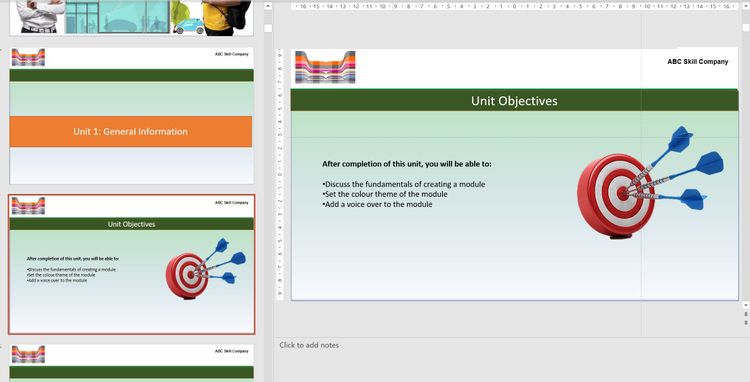Open the top thumbnail showing people
The image size is (750, 382).
(x=132, y=18)
